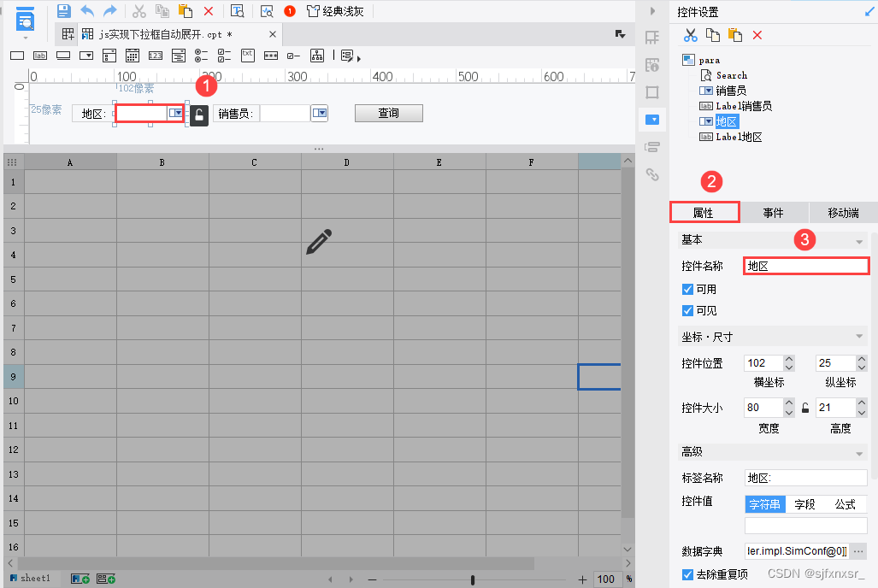Select 字段 as the 控件值 type
Viewport: 878px width, 588px height.
pyautogui.click(x=804, y=504)
